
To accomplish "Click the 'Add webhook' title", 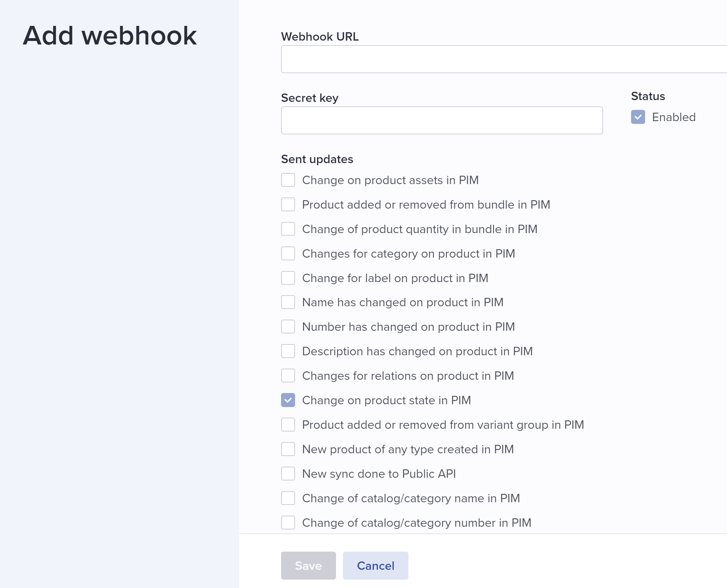I will coord(110,35).
